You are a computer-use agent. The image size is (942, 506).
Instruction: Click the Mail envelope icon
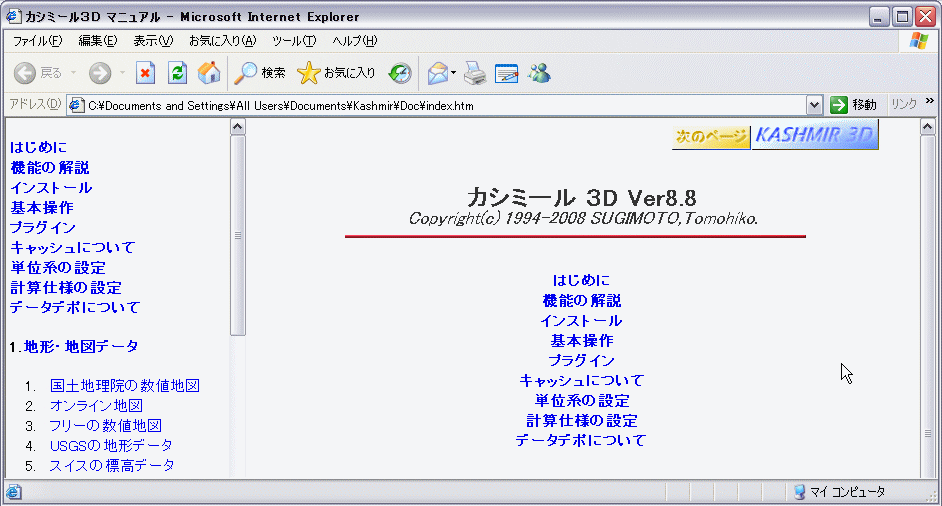[438, 73]
